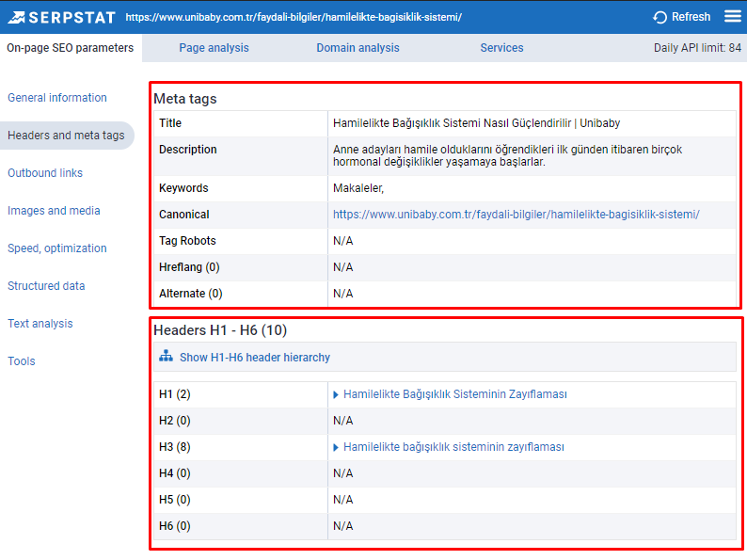The height and width of the screenshot is (560, 747).
Task: Select Headers and meta tags section
Action: 66,136
